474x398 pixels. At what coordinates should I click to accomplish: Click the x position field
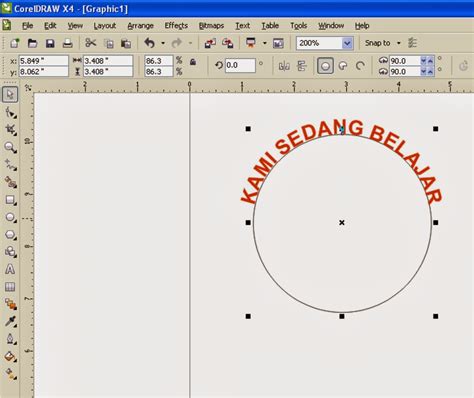pos(43,61)
